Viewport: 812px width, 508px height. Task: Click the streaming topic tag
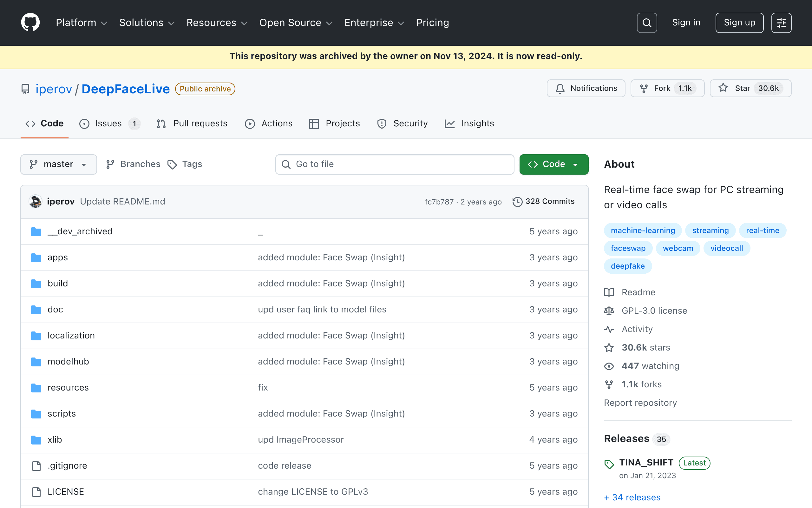(710, 231)
